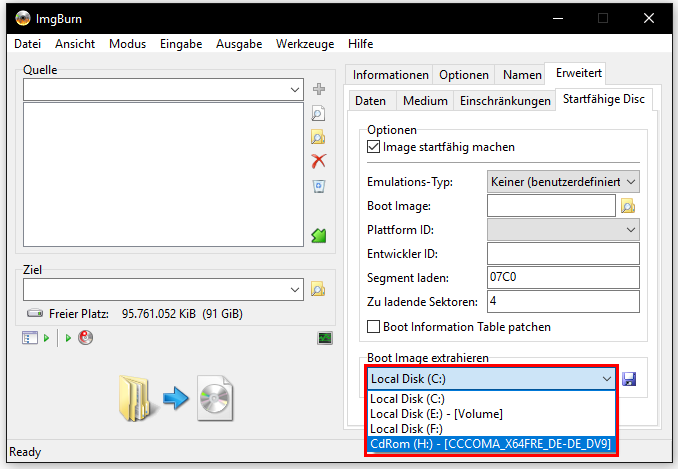The height and width of the screenshot is (469, 678).
Task: Minimize the ImgBurn window
Action: [x=558, y=18]
